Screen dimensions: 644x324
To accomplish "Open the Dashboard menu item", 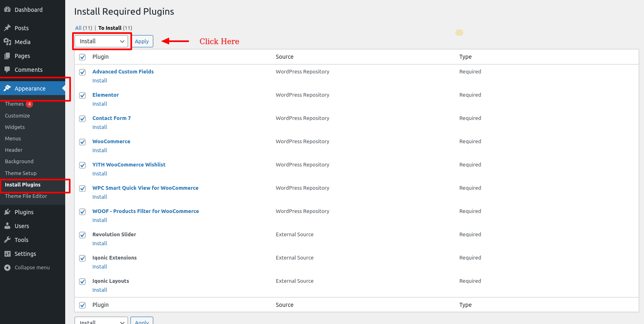I will coord(33,9).
